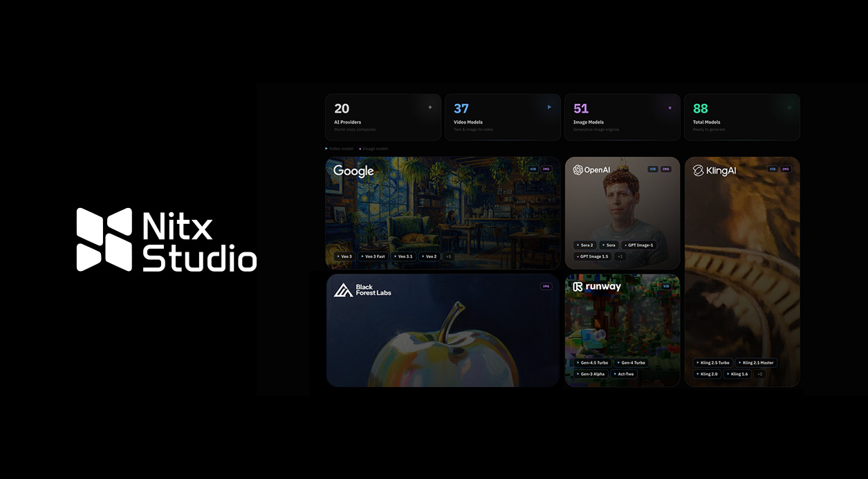868x479 pixels.
Task: Select the Gen-4.5 Turbo model chip
Action: (592, 362)
